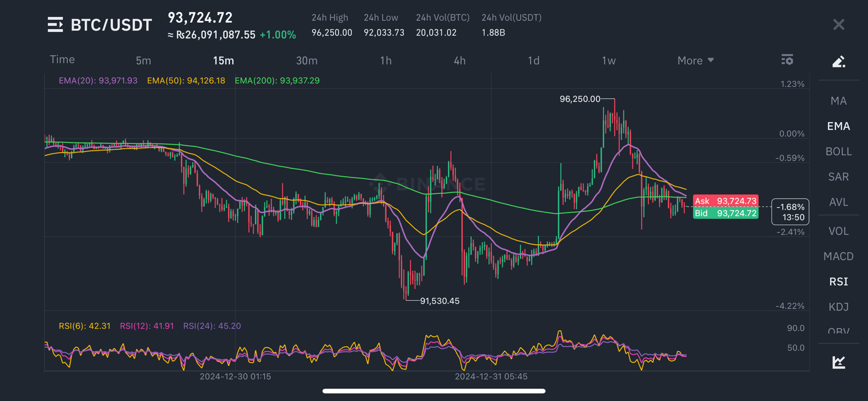Close the full-screen chart view
This screenshot has width=868, height=401.
(x=838, y=25)
